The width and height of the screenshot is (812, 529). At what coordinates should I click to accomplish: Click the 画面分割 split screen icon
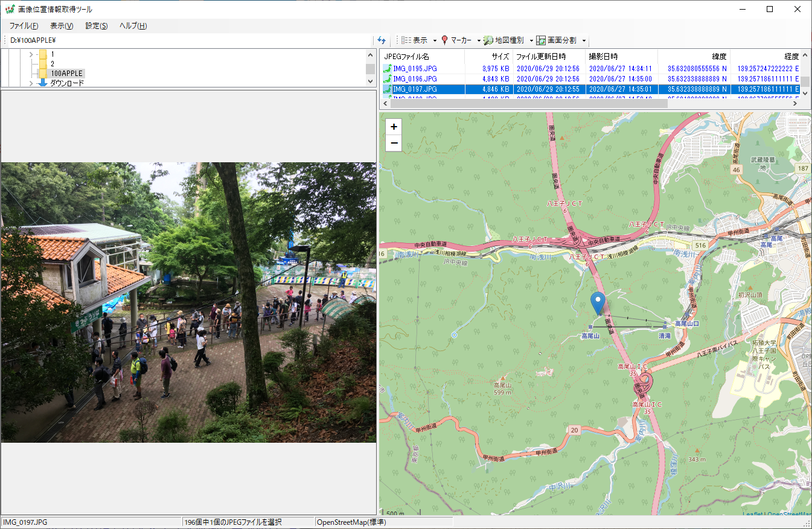click(x=541, y=40)
